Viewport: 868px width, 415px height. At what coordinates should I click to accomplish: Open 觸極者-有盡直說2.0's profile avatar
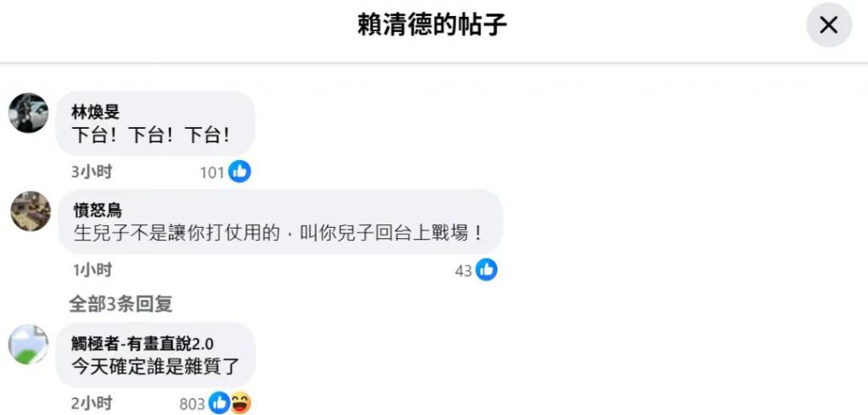(x=28, y=344)
